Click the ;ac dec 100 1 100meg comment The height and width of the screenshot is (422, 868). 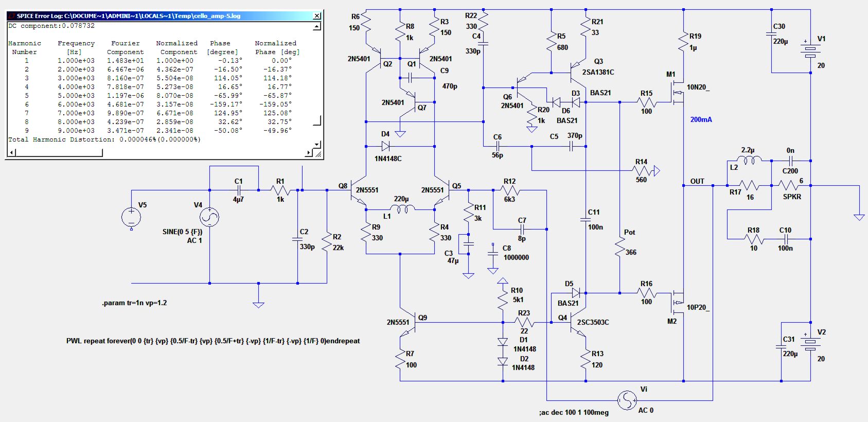pyautogui.click(x=574, y=412)
